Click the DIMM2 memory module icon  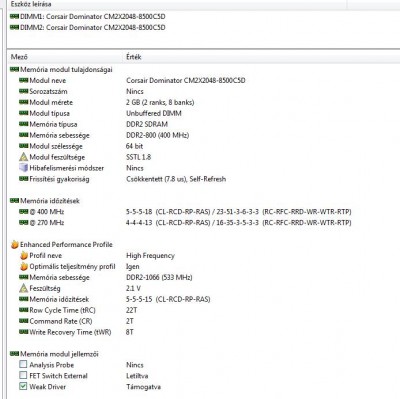click(x=14, y=27)
